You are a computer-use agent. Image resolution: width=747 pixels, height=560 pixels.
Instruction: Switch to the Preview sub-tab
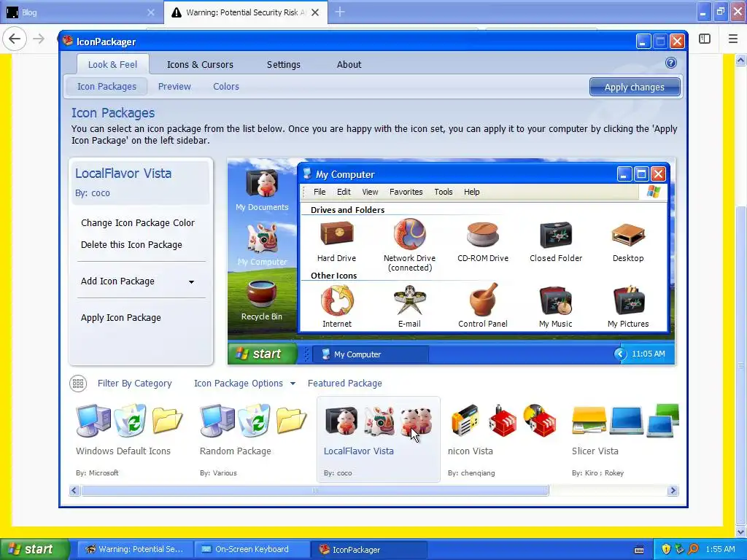174,87
